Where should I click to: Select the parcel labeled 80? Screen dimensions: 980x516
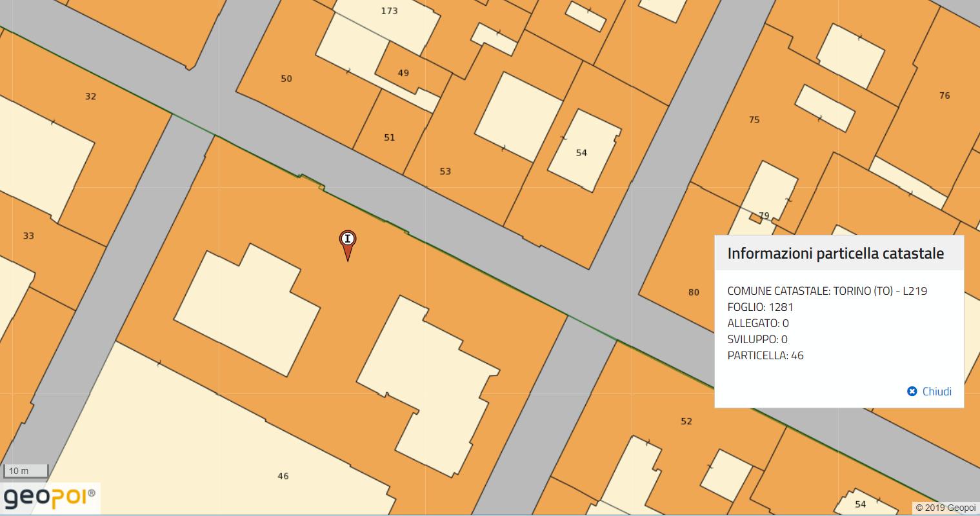pyautogui.click(x=694, y=292)
